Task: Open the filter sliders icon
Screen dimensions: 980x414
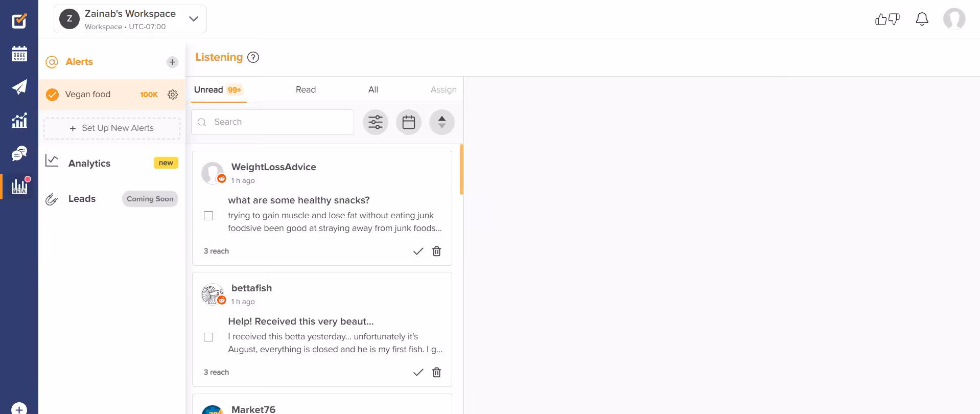Action: pos(376,122)
